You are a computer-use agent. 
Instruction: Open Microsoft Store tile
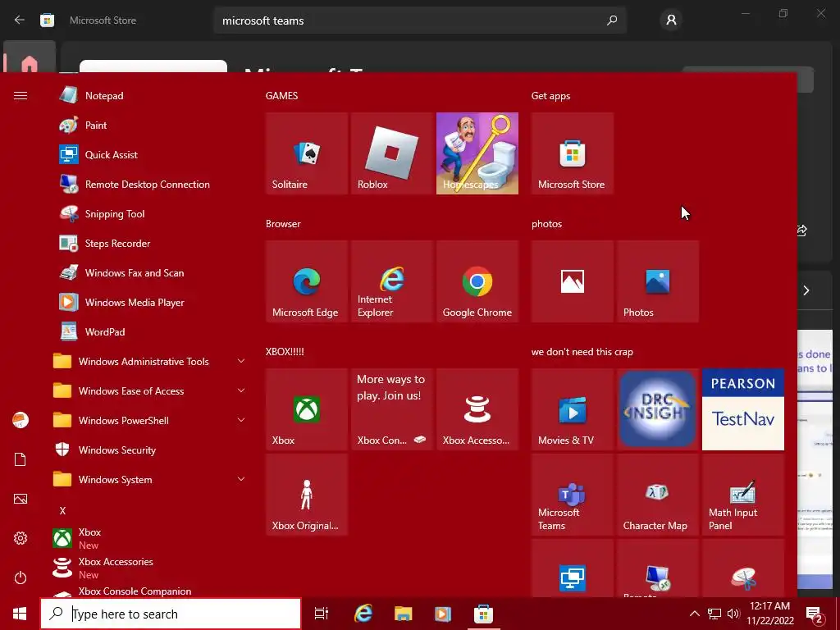(x=572, y=153)
